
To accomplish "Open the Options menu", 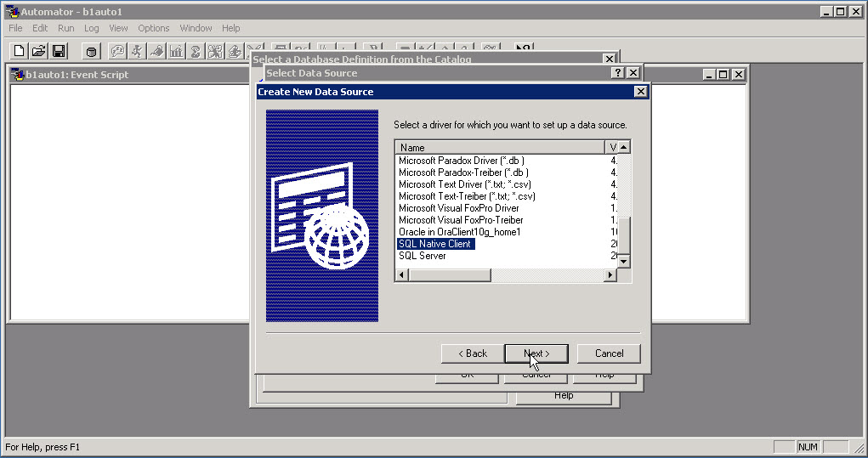I will (153, 28).
